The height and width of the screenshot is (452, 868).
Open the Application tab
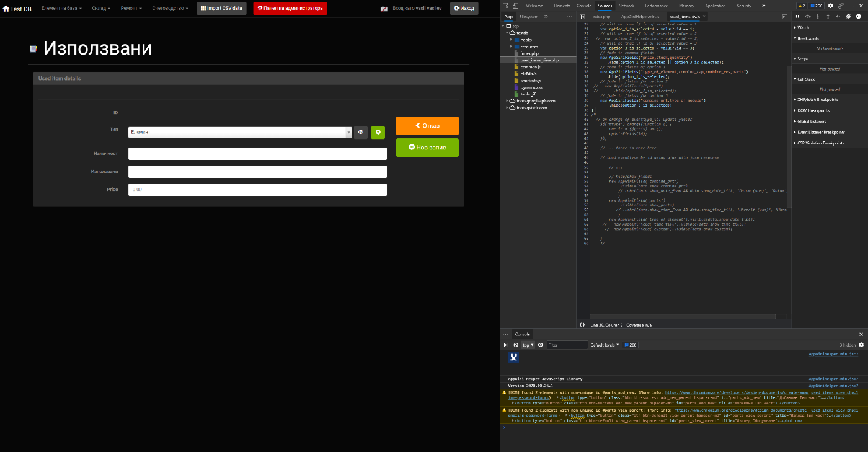tap(715, 6)
